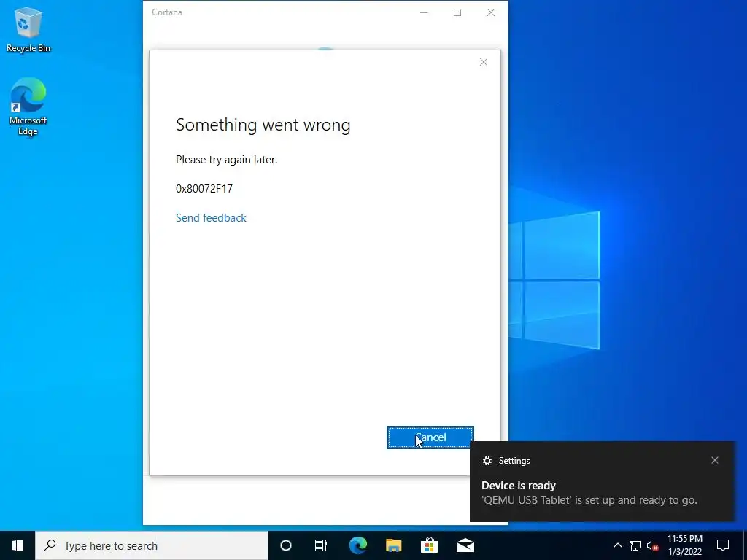
Task: Show hidden system tray icons
Action: point(617,545)
